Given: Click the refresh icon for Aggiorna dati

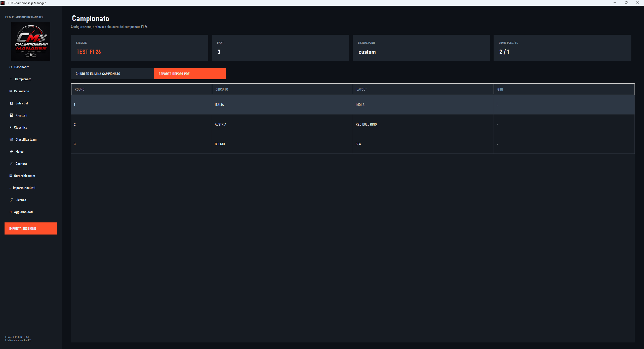Looking at the screenshot, I should [11, 212].
